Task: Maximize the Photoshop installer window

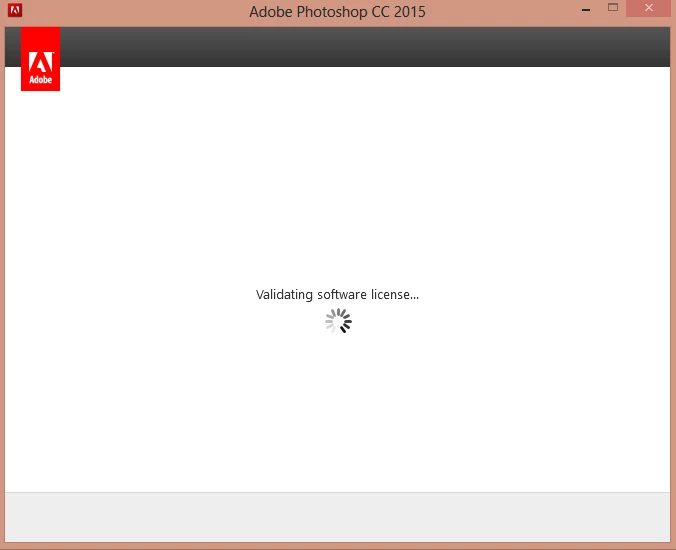Action: (x=613, y=7)
